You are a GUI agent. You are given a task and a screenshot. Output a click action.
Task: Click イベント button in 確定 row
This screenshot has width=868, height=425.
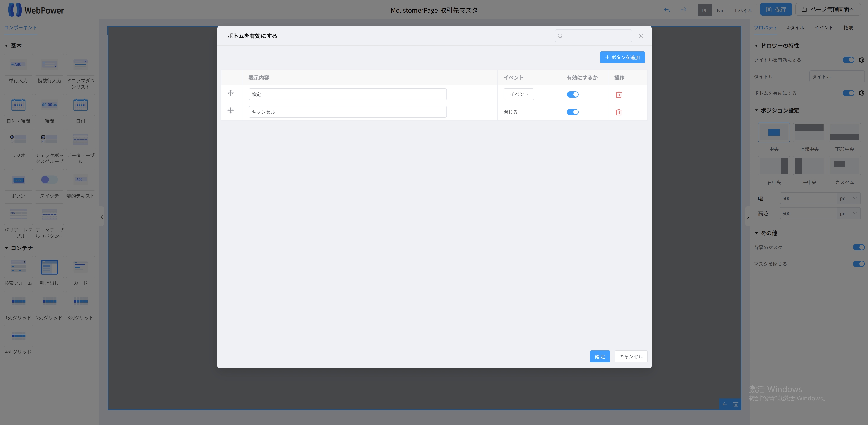pyautogui.click(x=519, y=94)
